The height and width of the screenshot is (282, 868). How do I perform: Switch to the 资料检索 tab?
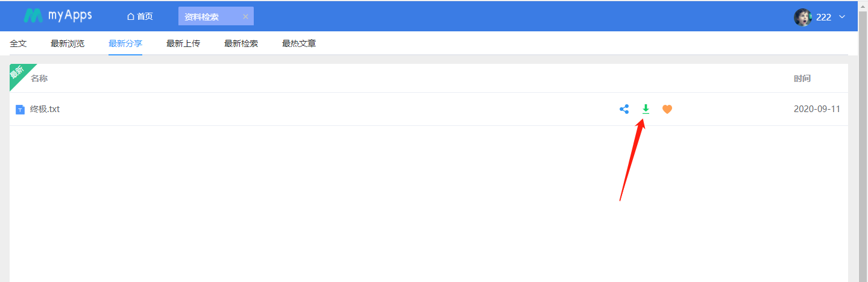(201, 16)
